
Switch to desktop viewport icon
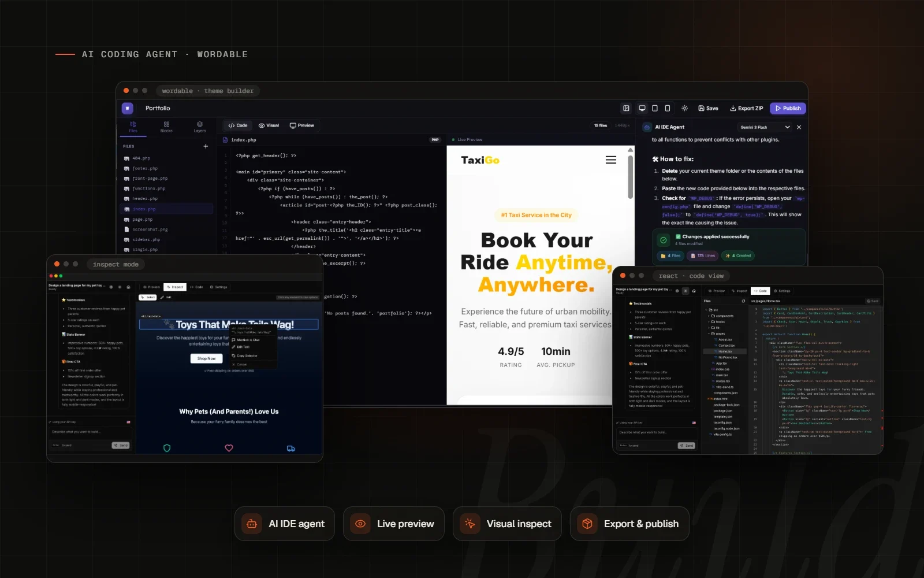pyautogui.click(x=642, y=108)
